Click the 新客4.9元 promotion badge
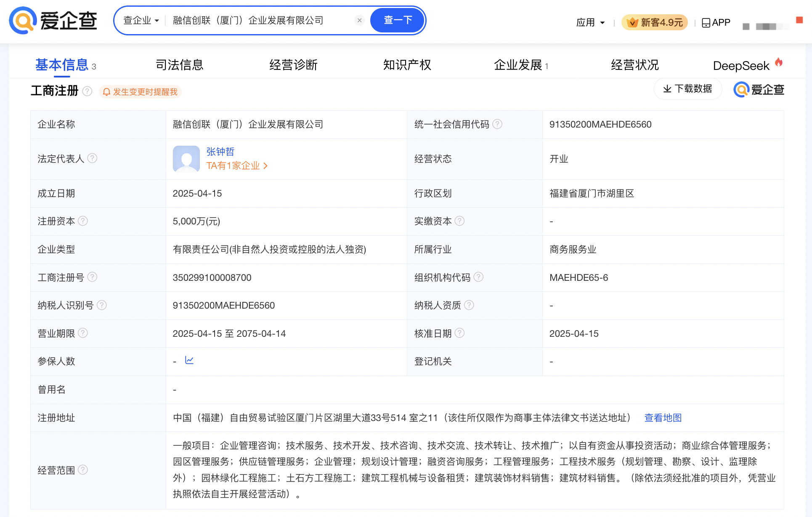The width and height of the screenshot is (812, 517). [x=654, y=22]
